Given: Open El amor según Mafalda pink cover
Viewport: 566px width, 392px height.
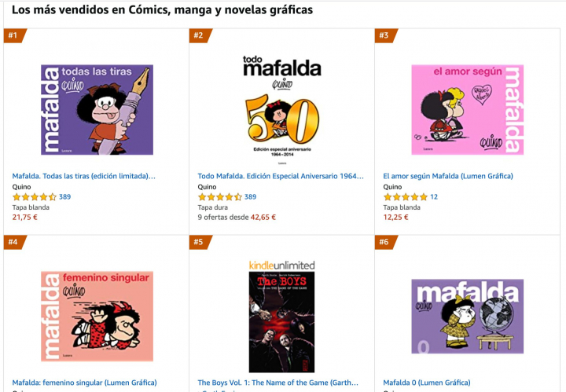Looking at the screenshot, I should [x=467, y=110].
